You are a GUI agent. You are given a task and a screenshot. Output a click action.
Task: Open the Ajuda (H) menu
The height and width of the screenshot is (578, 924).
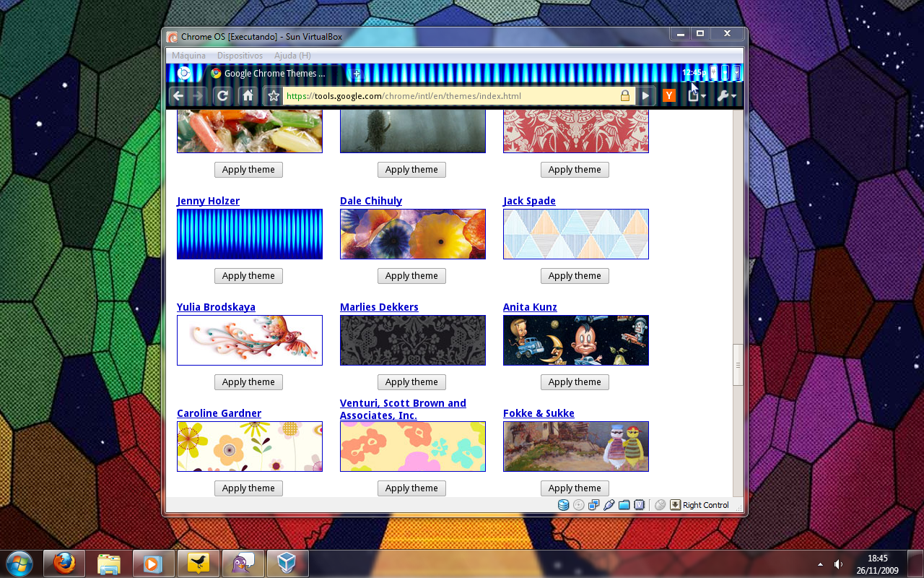coord(292,56)
